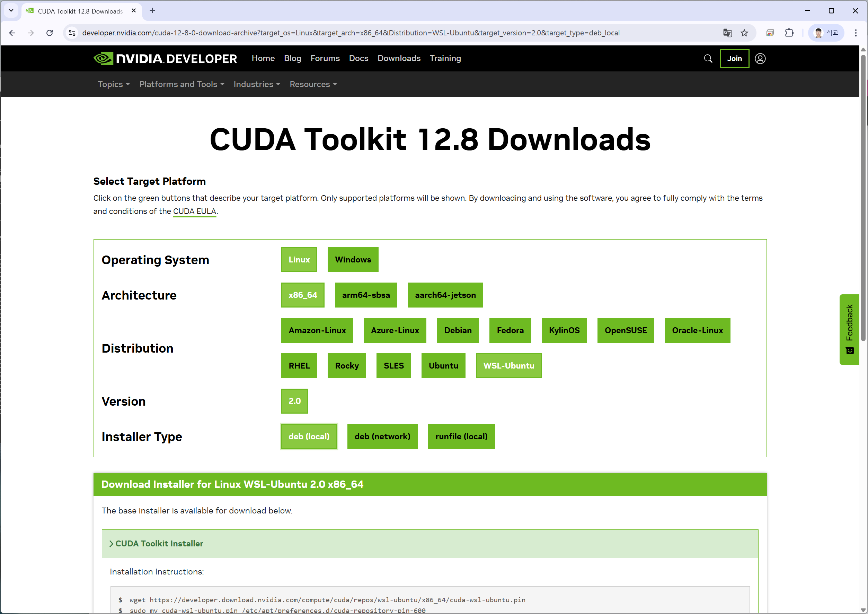Expand the Topics dropdown menu
The image size is (868, 614).
tap(113, 84)
